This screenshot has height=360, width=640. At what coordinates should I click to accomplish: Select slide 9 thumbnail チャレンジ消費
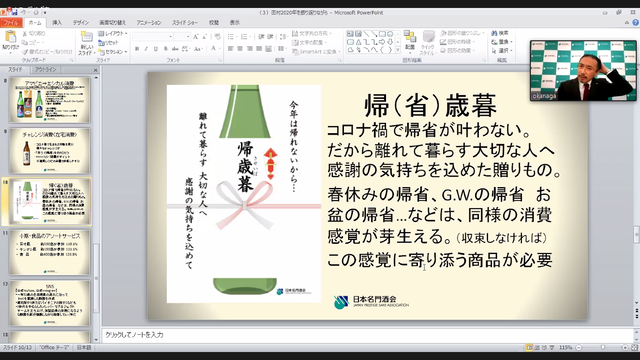50,151
